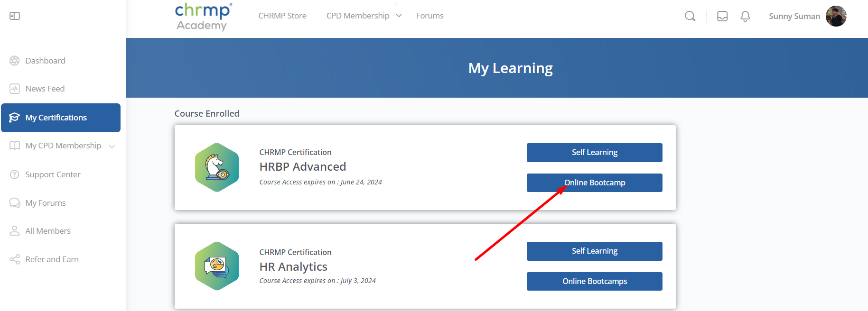Click the HRBP Advanced course title
This screenshot has height=311, width=868.
[303, 167]
